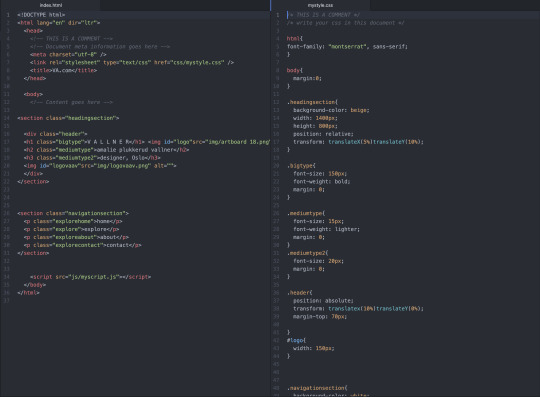
Task: Click the section class="navigationsection" line
Action: click(73, 213)
